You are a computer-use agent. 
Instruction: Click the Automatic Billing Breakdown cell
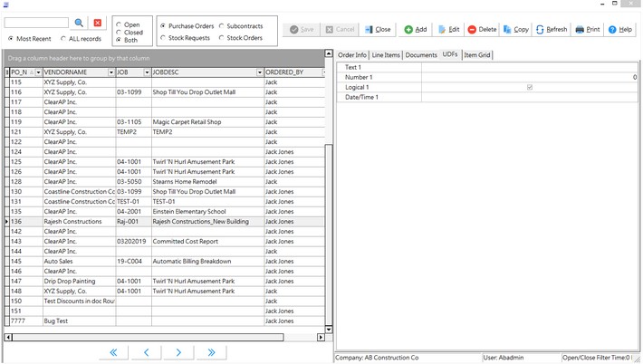[207, 261]
